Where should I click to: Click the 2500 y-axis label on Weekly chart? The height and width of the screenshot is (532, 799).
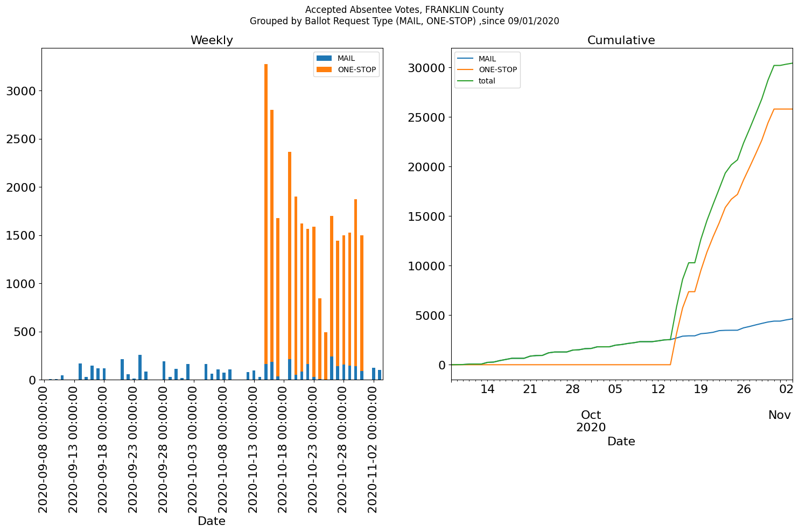click(x=20, y=139)
